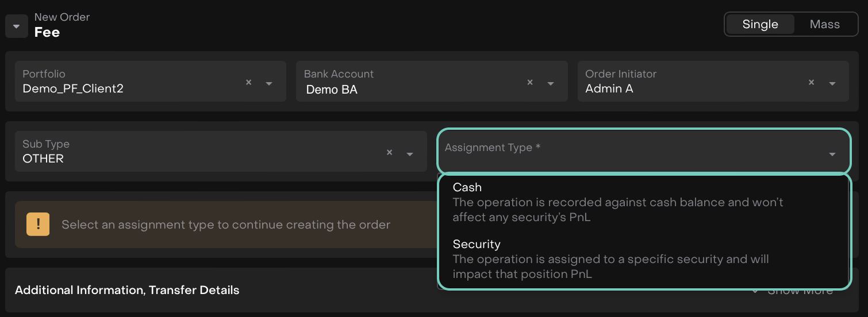Switch order mode to Single
The width and height of the screenshot is (868, 317).
click(x=760, y=24)
